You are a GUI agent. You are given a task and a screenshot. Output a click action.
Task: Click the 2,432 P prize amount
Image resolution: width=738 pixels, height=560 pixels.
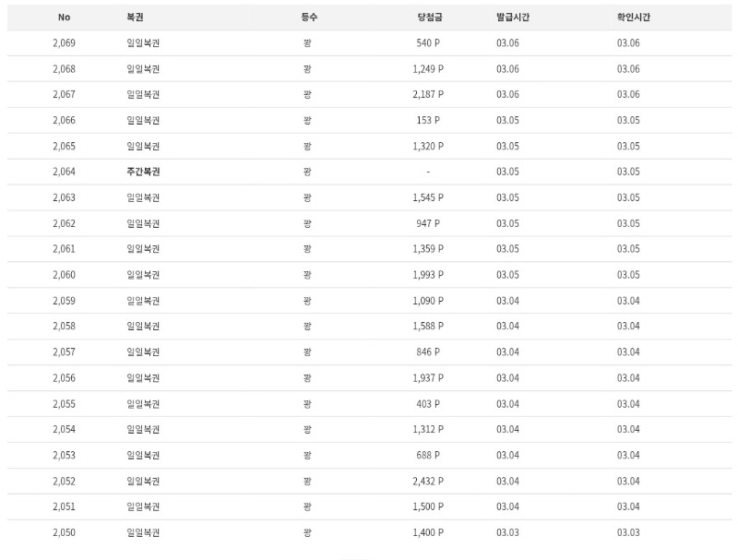(x=428, y=481)
